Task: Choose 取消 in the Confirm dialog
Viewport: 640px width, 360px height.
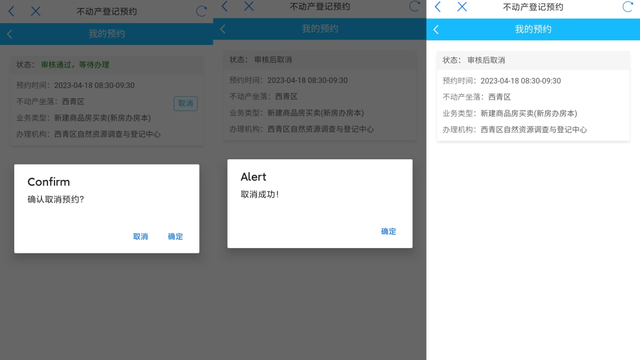Action: coord(140,236)
